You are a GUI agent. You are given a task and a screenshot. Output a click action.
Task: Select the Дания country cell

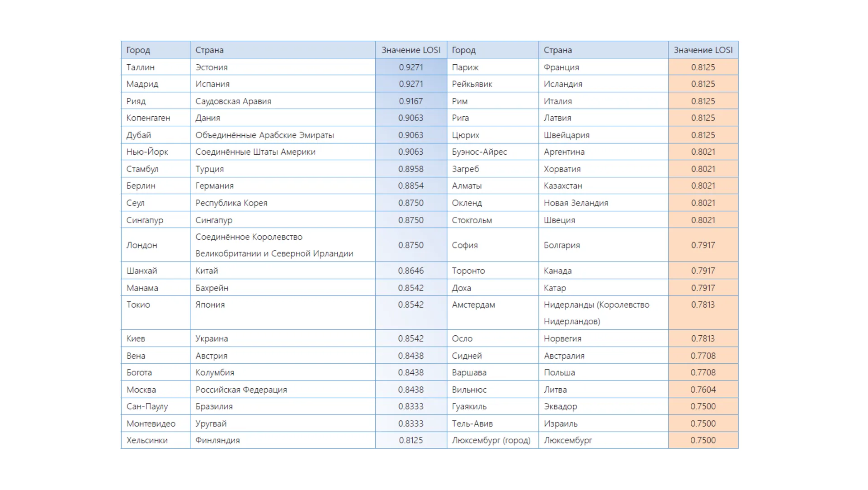click(283, 118)
